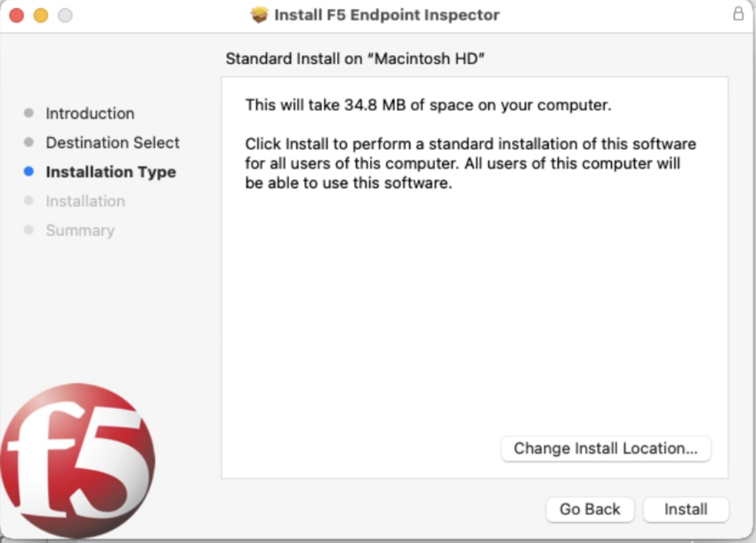This screenshot has height=543, width=756.
Task: Click the Installation label in the sidebar
Action: coord(85,201)
